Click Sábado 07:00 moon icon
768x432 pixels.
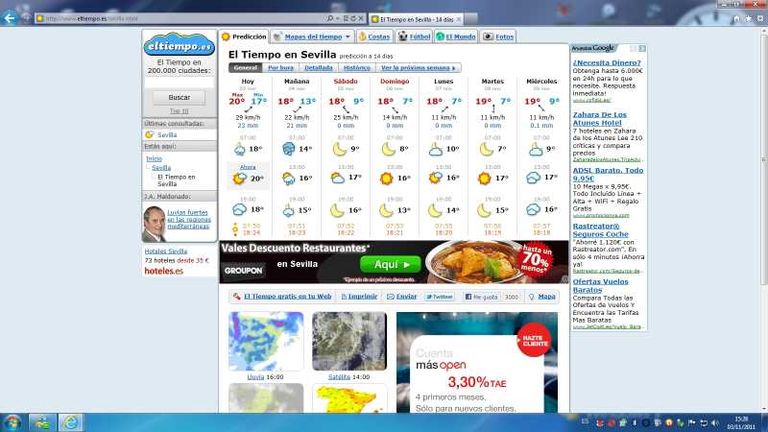pyautogui.click(x=338, y=149)
